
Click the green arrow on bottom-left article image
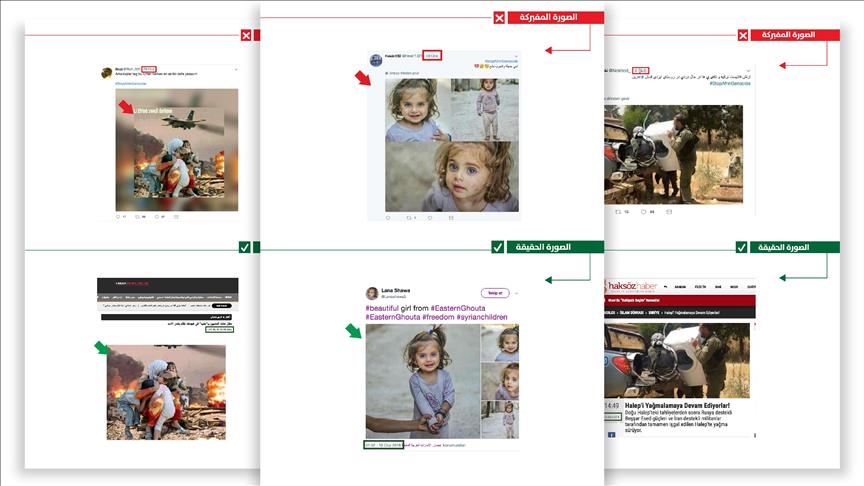coord(100,348)
